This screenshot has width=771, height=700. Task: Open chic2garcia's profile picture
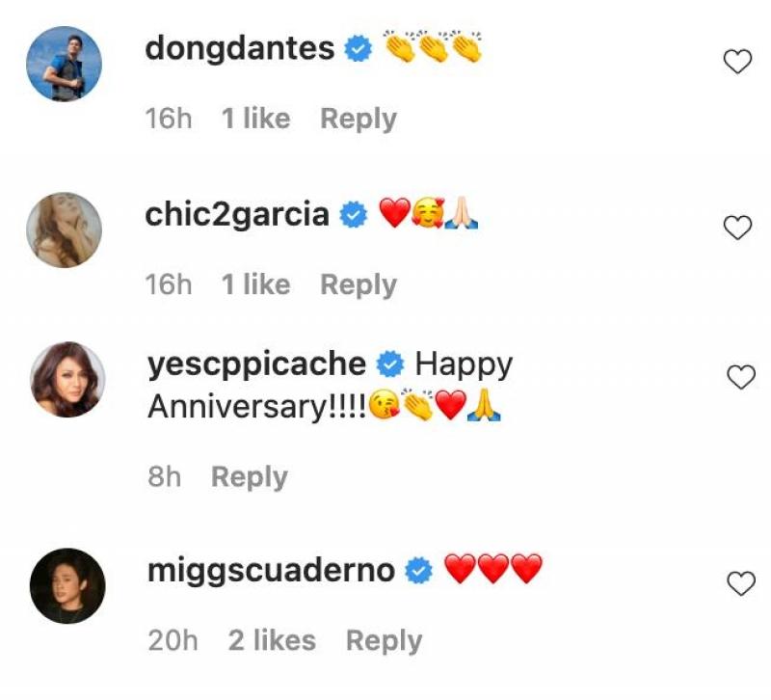(x=65, y=229)
